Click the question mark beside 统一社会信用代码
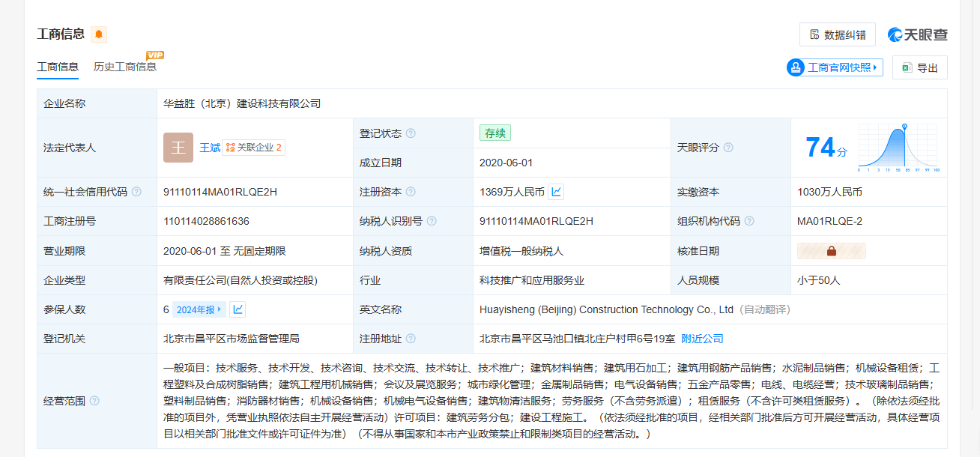This screenshot has height=457, width=980. coord(136,192)
